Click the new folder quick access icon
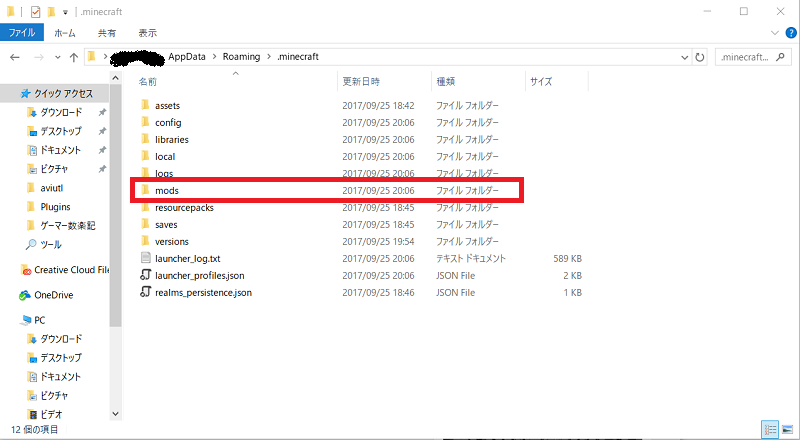The width and height of the screenshot is (800, 440). (51, 11)
